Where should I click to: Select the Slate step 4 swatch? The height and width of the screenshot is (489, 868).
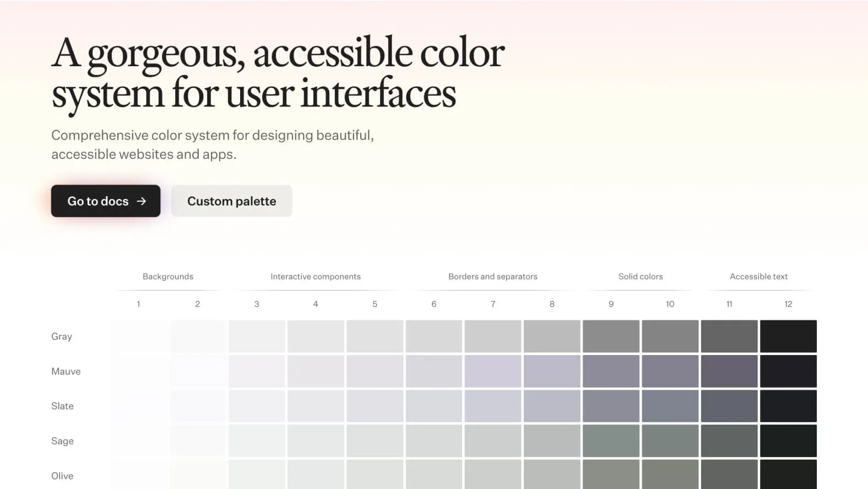[x=316, y=406]
